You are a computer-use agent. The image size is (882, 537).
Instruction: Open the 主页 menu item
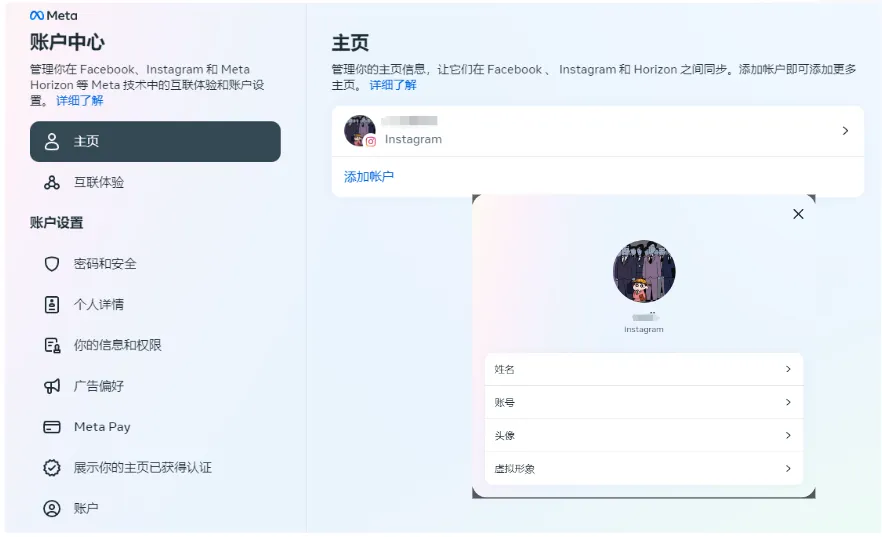pos(155,141)
